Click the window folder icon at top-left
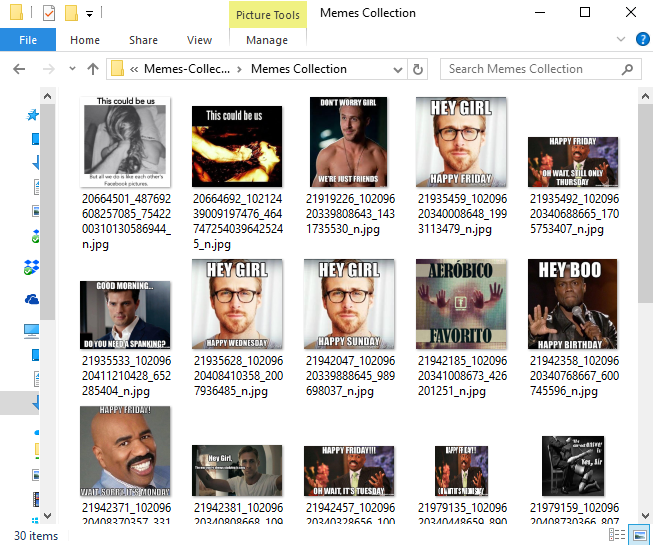Screen dimensions: 653x545 pyautogui.click(x=16, y=12)
